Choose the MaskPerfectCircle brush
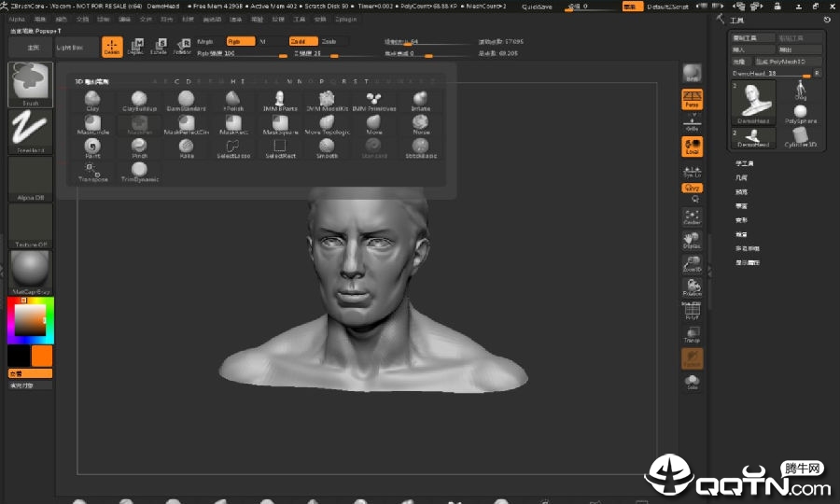 click(186, 124)
